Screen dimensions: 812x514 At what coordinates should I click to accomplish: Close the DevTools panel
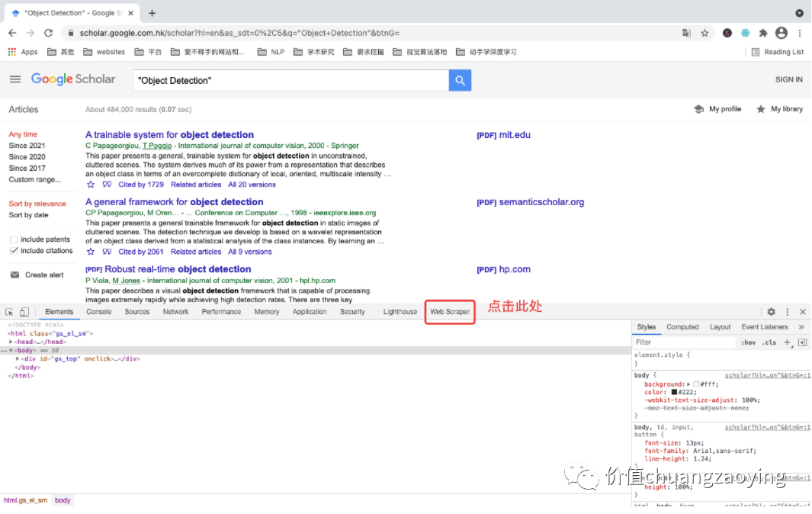[x=803, y=312]
